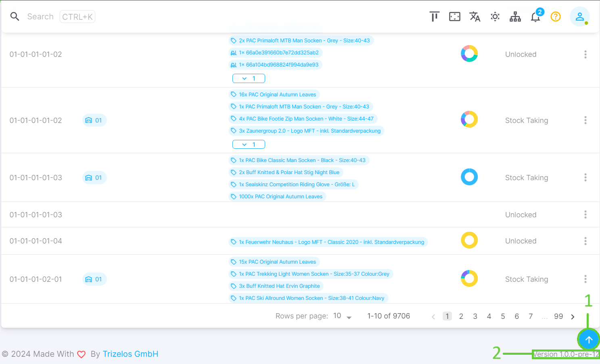
Task: Open the language translate menu
Action: tap(475, 17)
